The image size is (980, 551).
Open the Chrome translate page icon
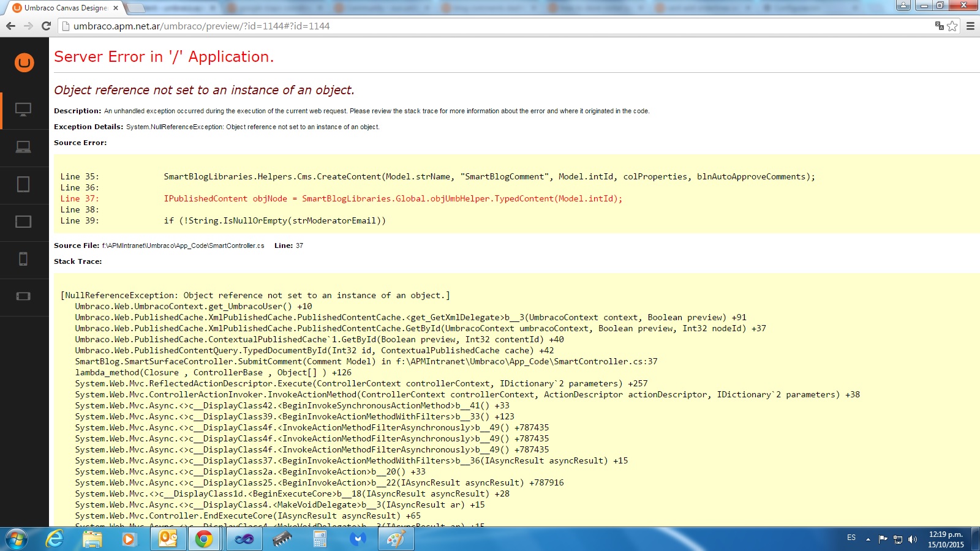click(939, 26)
